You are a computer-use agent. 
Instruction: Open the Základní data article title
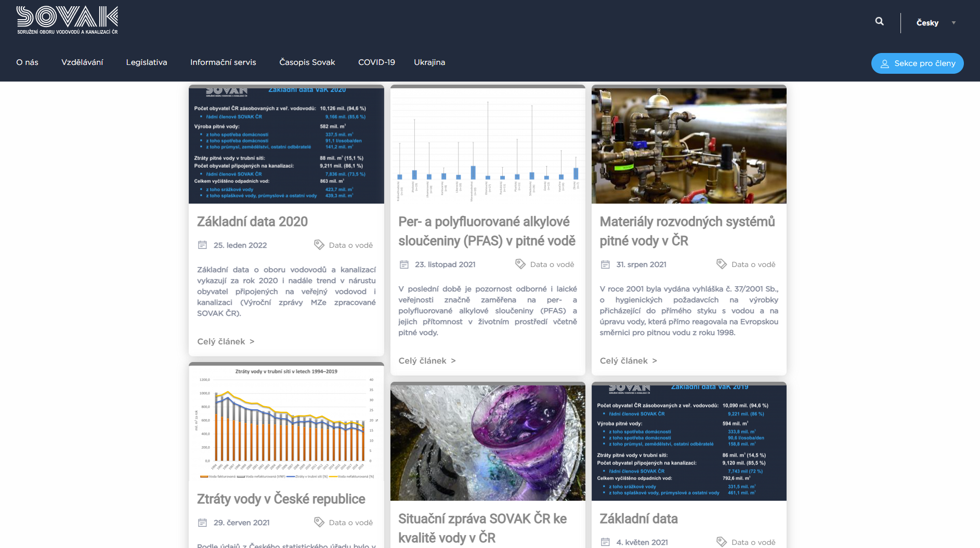point(638,519)
